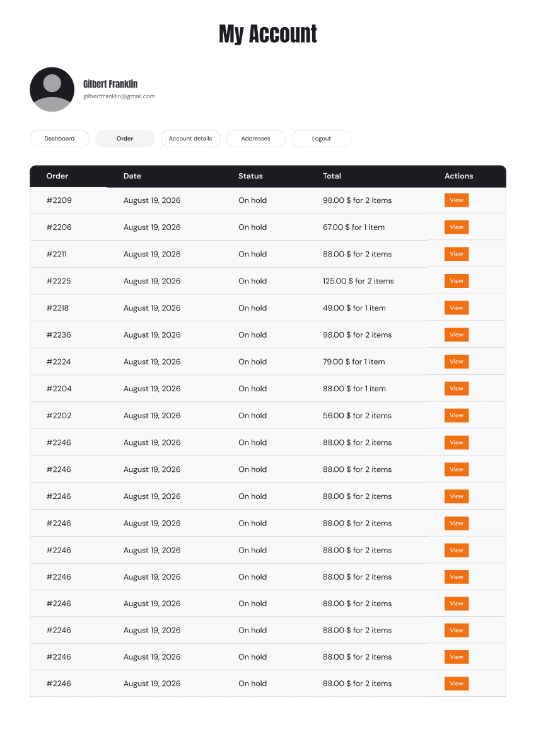Click the Gilbert Franklin name heading

click(110, 84)
